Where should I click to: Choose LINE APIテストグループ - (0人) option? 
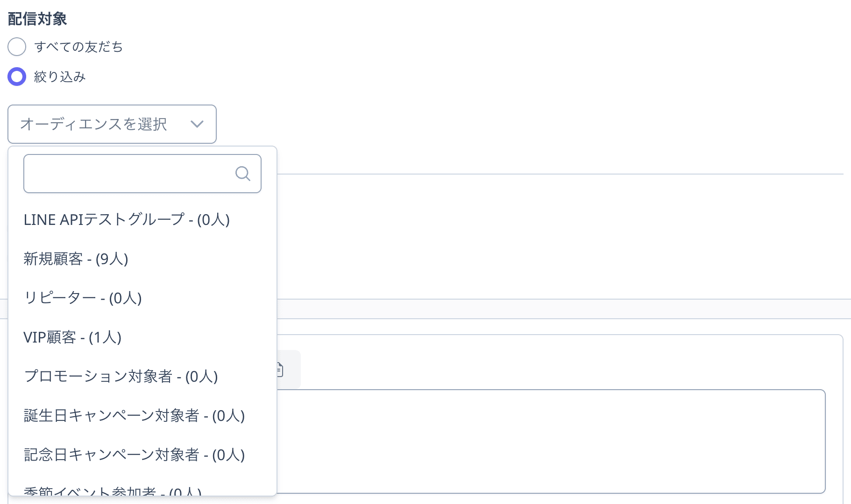coord(142,219)
